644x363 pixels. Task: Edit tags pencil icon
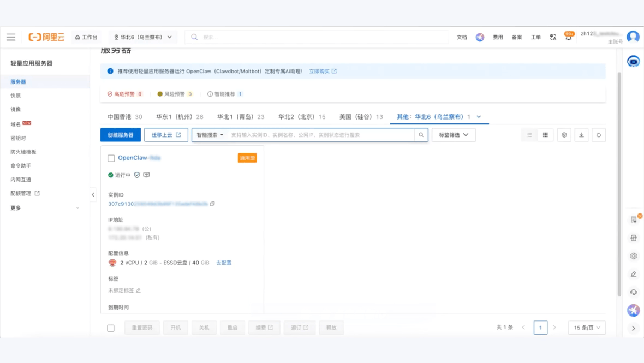[x=139, y=290]
